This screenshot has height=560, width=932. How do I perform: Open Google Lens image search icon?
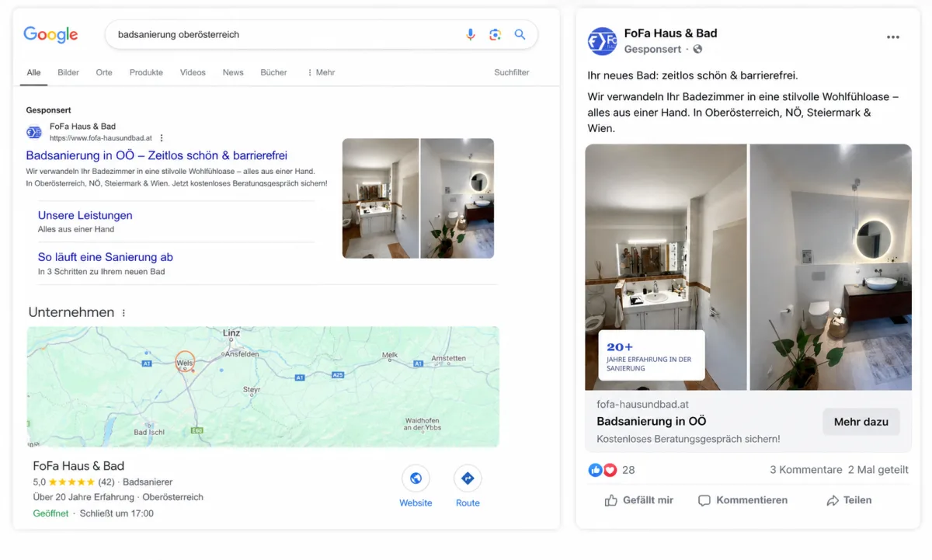click(x=496, y=34)
